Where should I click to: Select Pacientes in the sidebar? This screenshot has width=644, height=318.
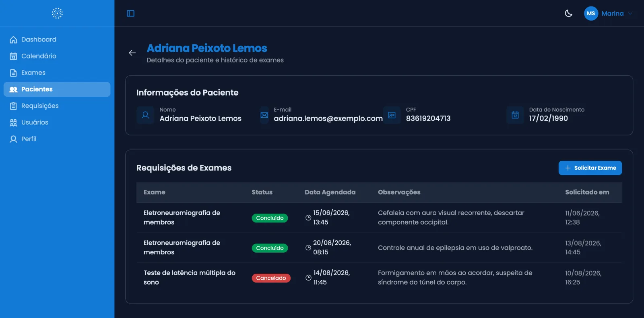[x=57, y=89]
